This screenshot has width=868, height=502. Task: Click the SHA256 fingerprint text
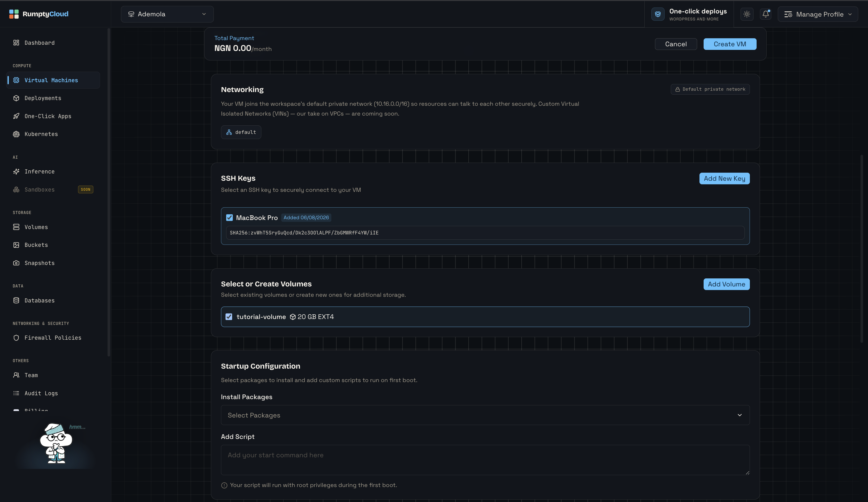click(x=304, y=233)
